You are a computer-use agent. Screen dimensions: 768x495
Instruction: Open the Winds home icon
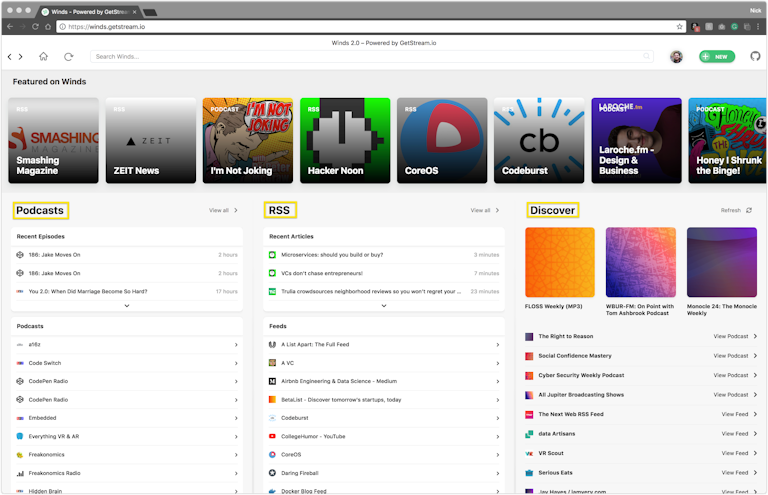tap(44, 56)
